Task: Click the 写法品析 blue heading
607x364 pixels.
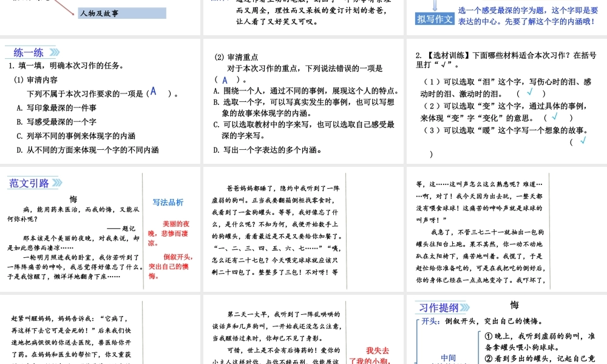Action: pos(168,202)
